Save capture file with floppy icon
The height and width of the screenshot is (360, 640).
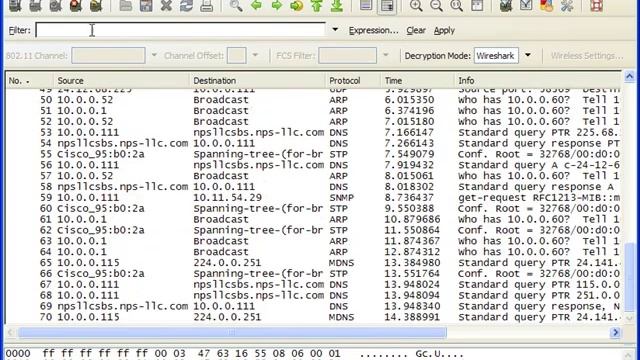146,5
